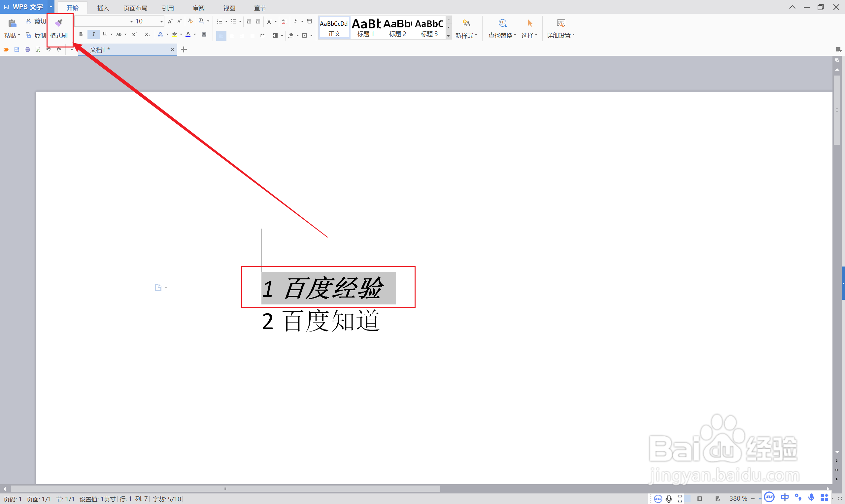Viewport: 845px width, 504px height.
Task: Expand the Paste (粘贴) dropdown arrow
Action: coord(19,35)
